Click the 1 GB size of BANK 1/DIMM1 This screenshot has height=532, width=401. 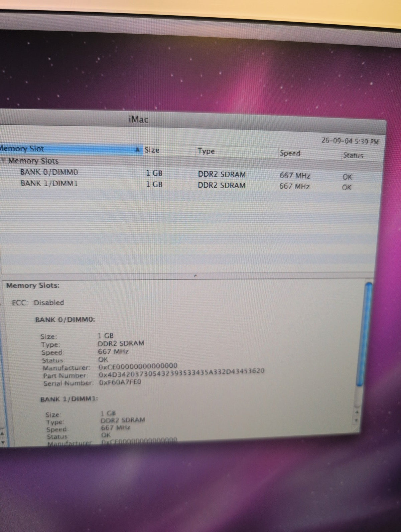154,184
